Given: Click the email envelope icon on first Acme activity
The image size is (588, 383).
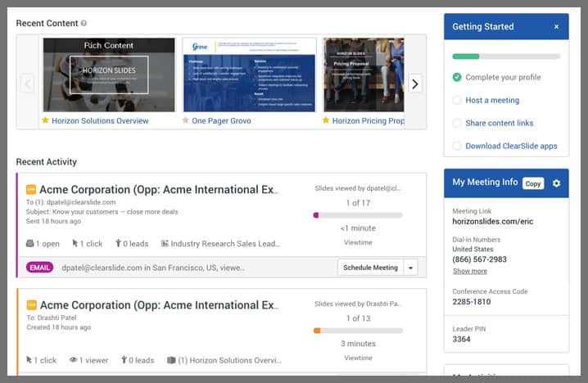Looking at the screenshot, I should click(x=32, y=189).
